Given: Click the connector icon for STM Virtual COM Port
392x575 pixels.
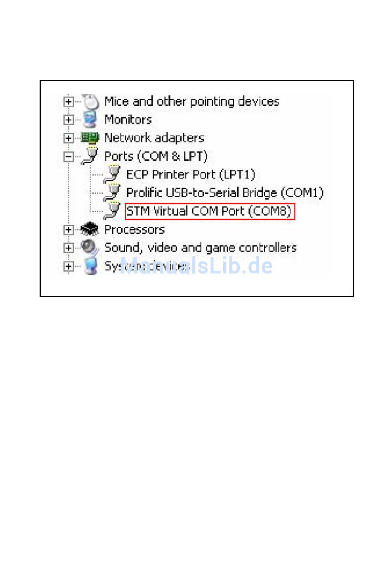Looking at the screenshot, I should tap(112, 211).
